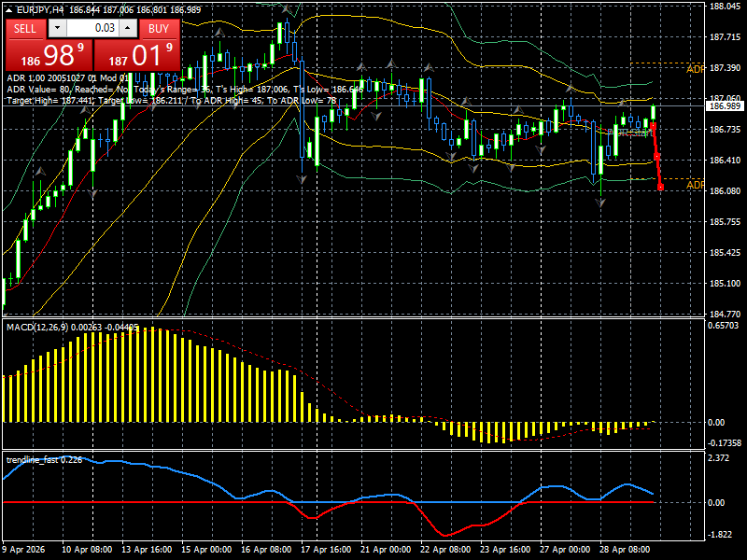This screenshot has width=747, height=560.
Task: Click the gray down arrow signal near 27 Apr
Action: [599, 200]
